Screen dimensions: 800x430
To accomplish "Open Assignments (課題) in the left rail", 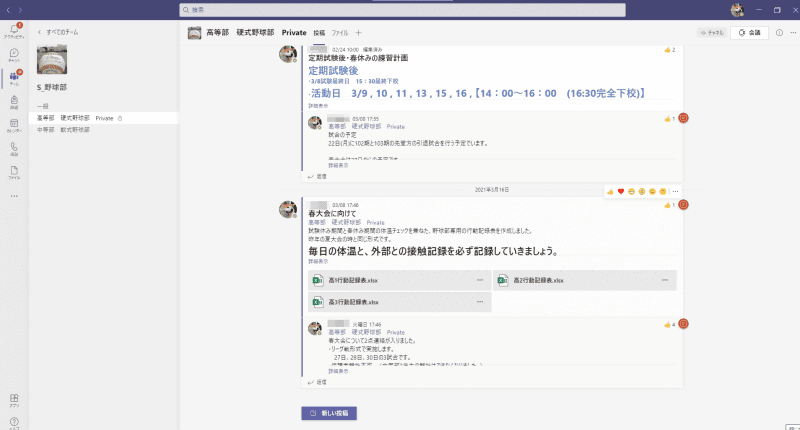I will tap(14, 102).
